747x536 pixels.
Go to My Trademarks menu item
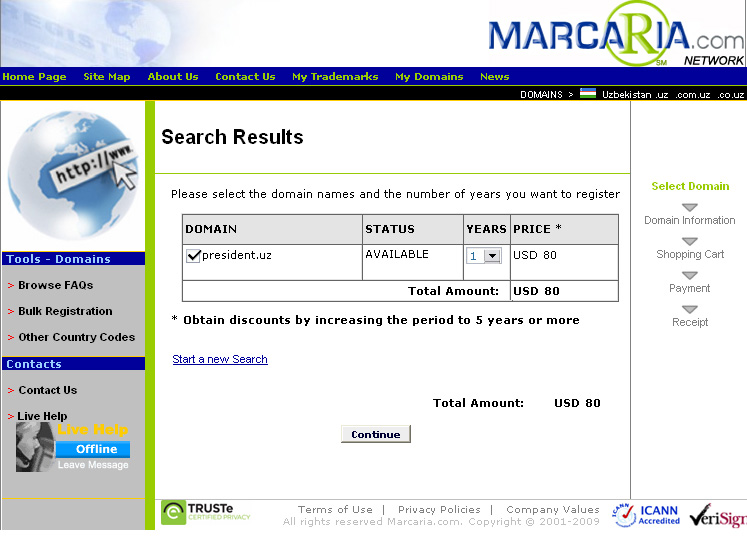pyautogui.click(x=335, y=77)
